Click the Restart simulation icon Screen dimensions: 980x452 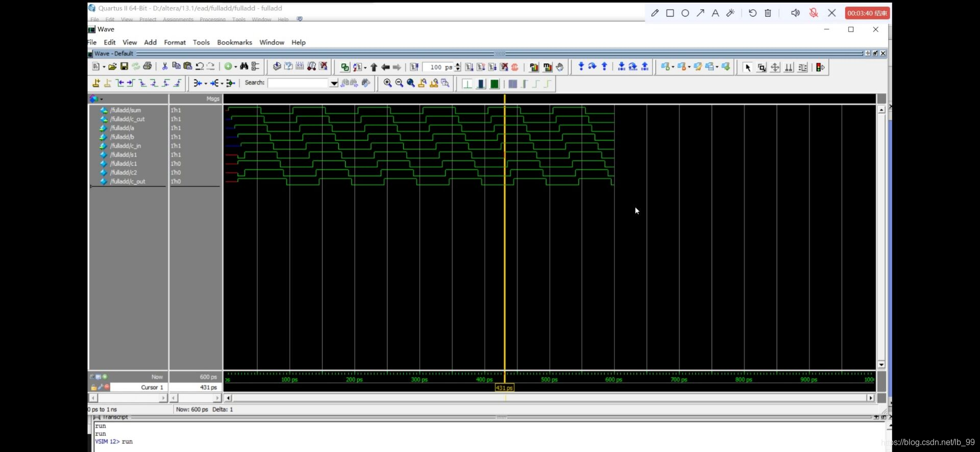pos(414,67)
